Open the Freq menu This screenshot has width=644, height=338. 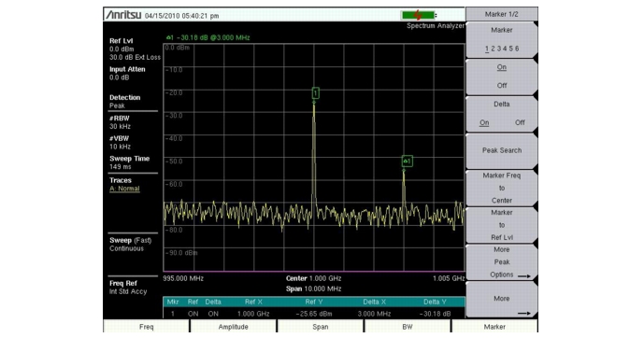(x=146, y=327)
